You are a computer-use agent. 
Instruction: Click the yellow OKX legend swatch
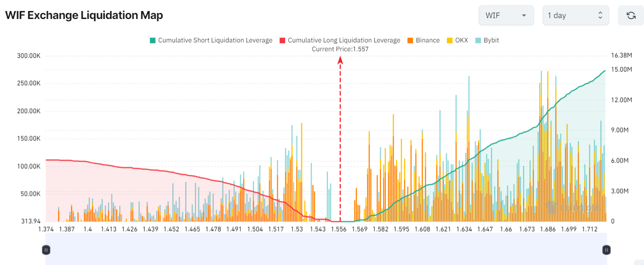[x=450, y=40]
